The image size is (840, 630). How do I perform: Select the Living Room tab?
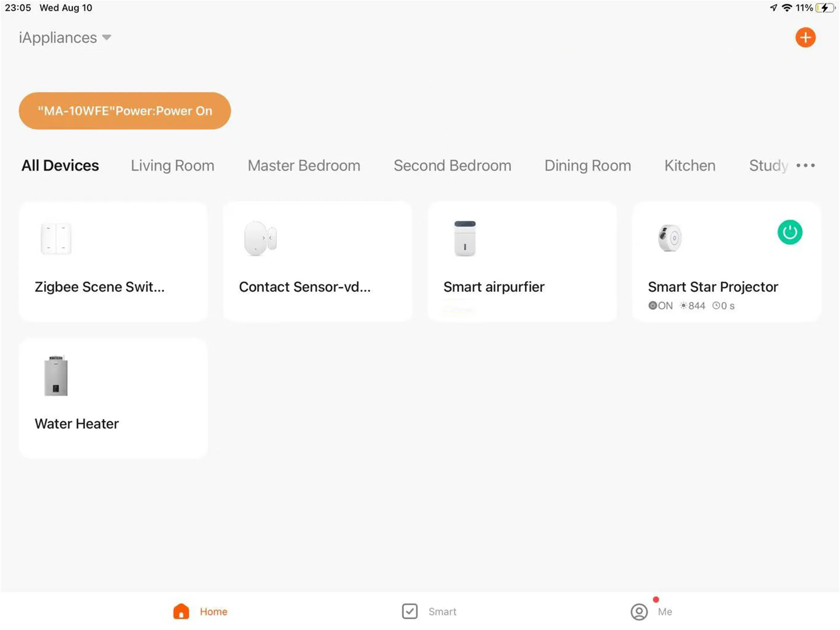tap(172, 165)
